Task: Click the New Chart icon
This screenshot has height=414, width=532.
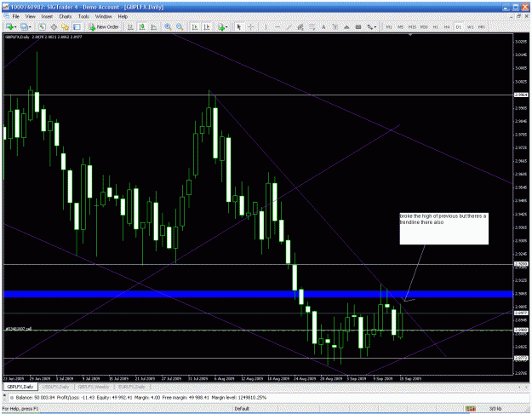Action: click(x=9, y=26)
